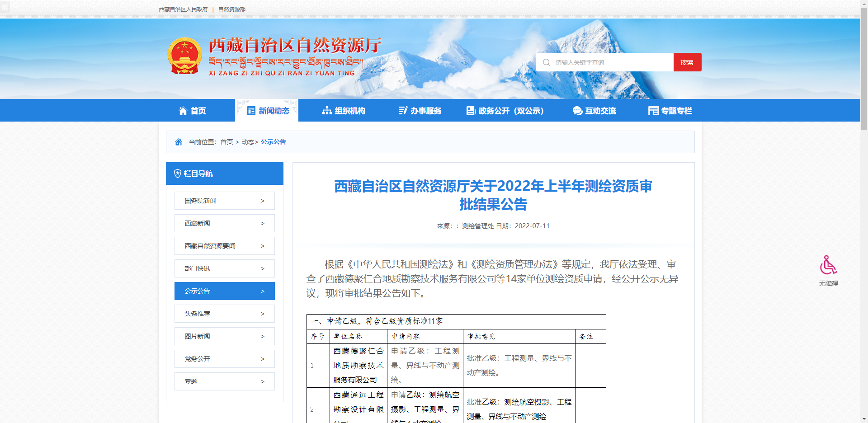Open the 自然资源部 top link
Image resolution: width=868 pixels, height=423 pixels.
click(x=232, y=9)
